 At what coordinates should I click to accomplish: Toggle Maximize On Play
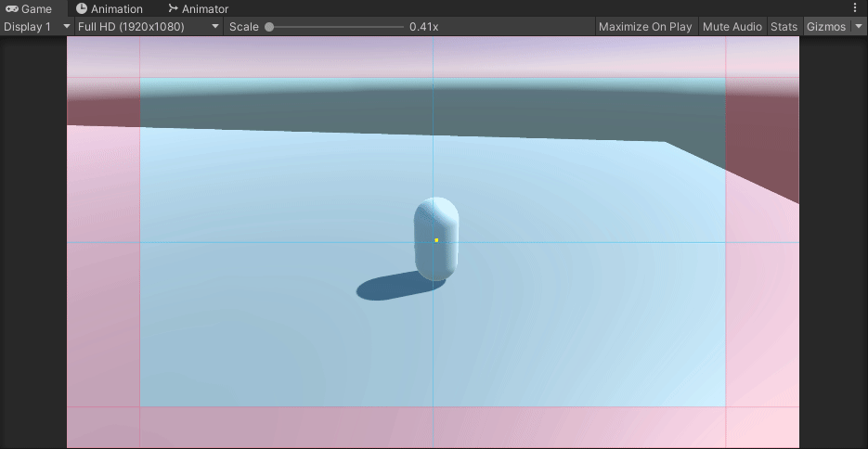coord(645,27)
